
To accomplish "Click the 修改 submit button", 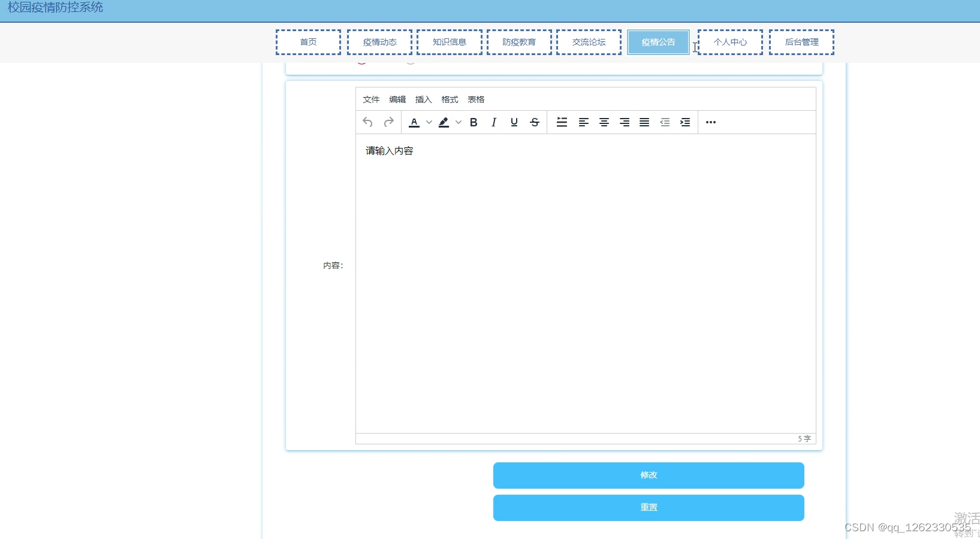I will coord(649,475).
